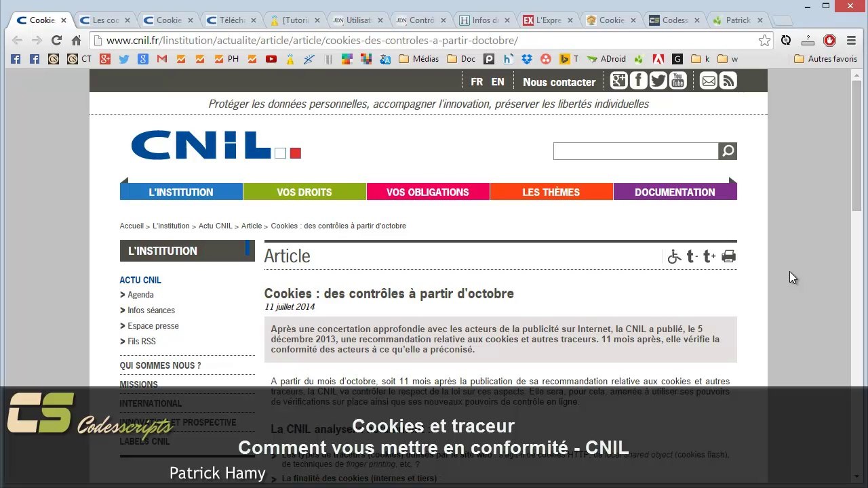Open the Gmail bookmark
Screen dimensions: 868x488
point(161,59)
